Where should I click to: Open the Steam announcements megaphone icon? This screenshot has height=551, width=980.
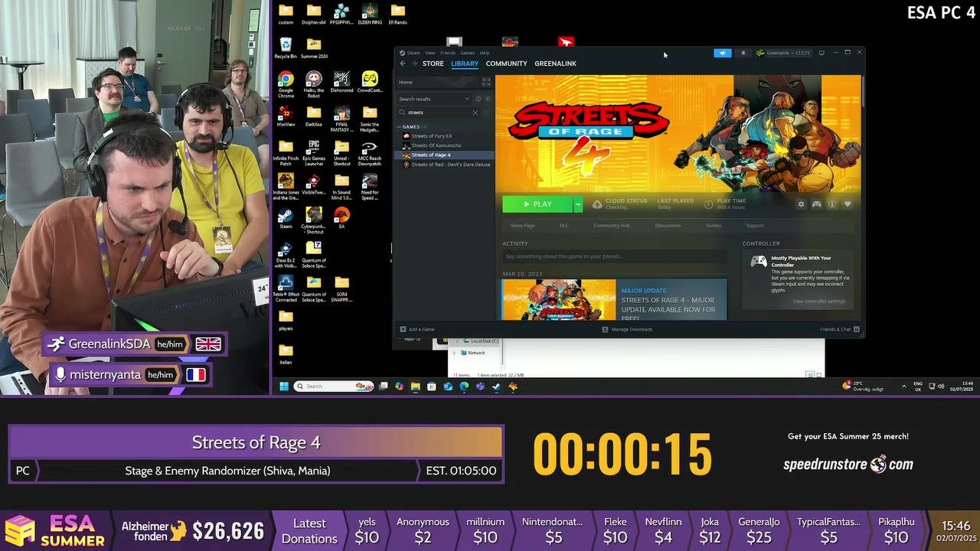coord(722,53)
